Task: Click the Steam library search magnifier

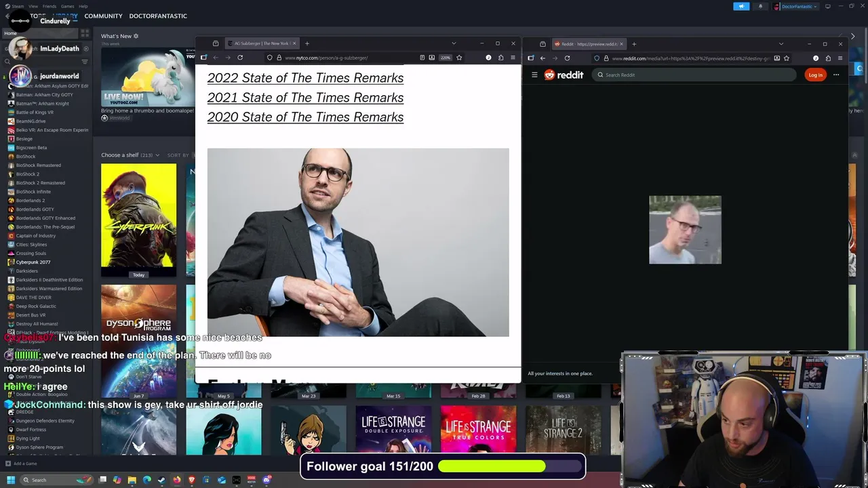Action: [8, 61]
